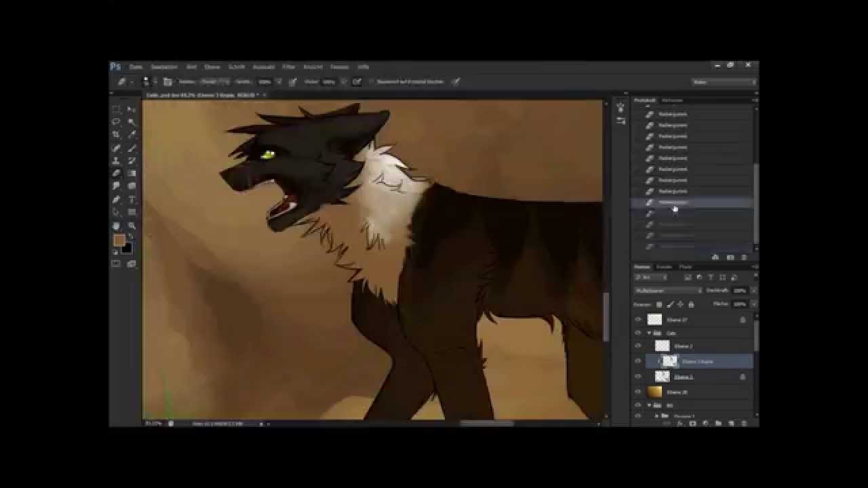The width and height of the screenshot is (868, 488).
Task: Open layer style fx menu
Action: tap(679, 423)
